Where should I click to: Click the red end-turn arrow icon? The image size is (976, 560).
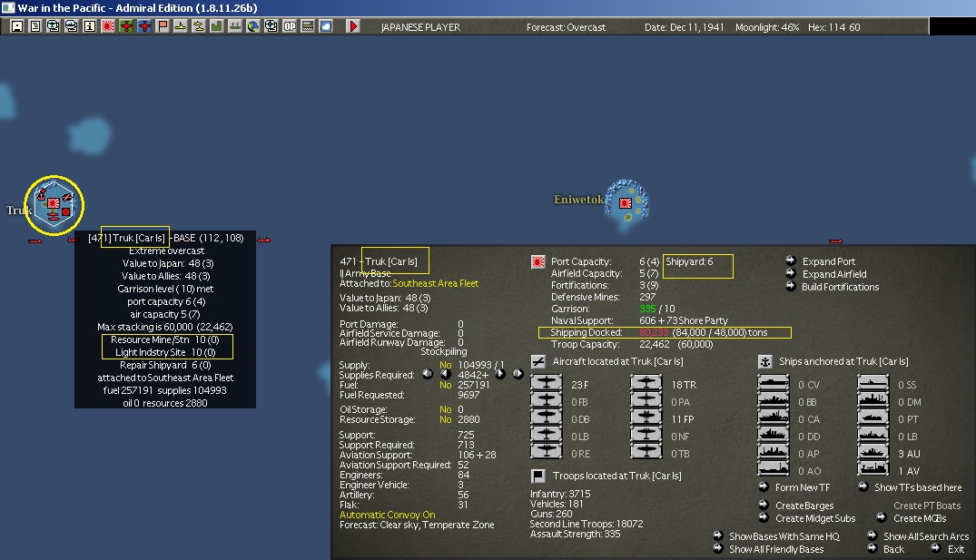353,26
